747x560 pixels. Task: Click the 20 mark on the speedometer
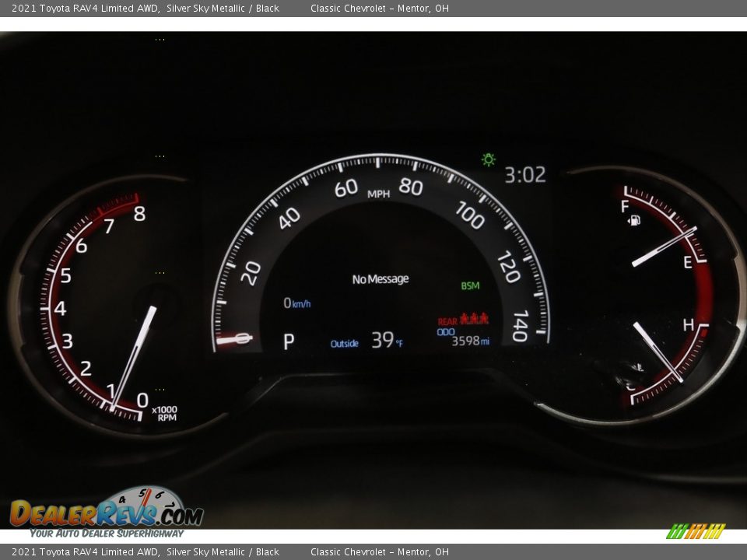point(251,273)
